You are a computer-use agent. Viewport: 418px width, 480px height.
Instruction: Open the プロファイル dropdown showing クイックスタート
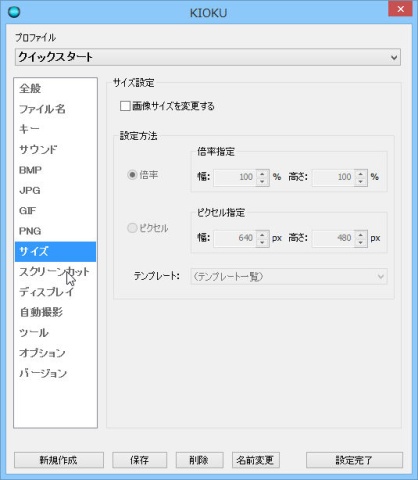[x=208, y=57]
